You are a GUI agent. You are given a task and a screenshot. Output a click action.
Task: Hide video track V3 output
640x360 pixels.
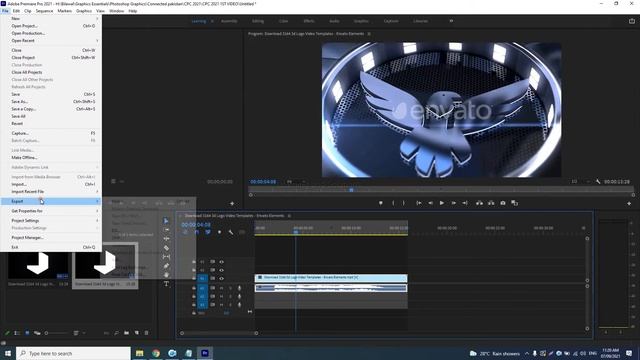coord(222,262)
